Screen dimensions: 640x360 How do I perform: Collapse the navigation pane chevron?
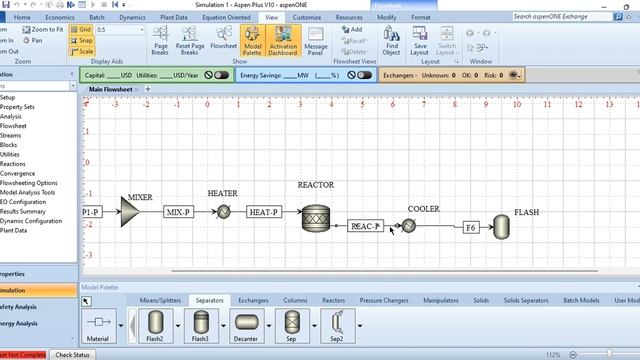pyautogui.click(x=72, y=74)
